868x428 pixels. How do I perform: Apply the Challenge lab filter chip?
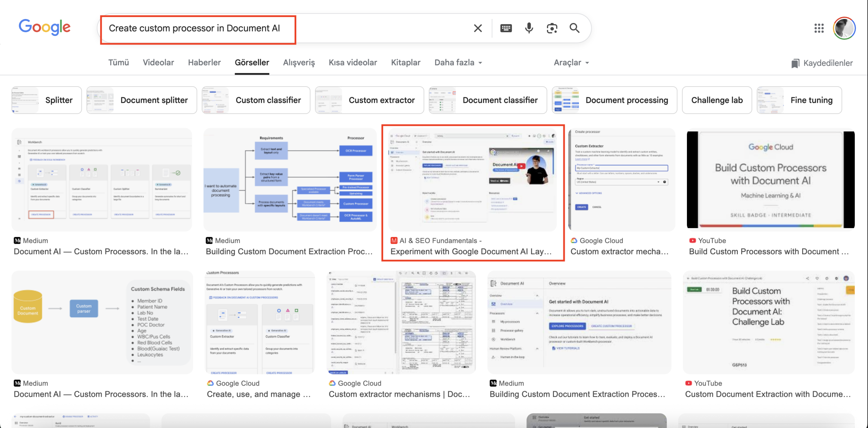[717, 100]
